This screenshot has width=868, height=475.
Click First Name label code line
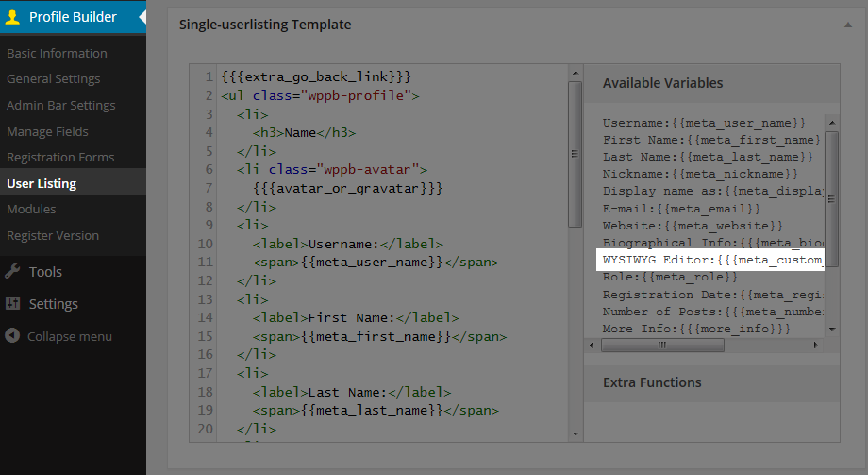[x=356, y=317]
